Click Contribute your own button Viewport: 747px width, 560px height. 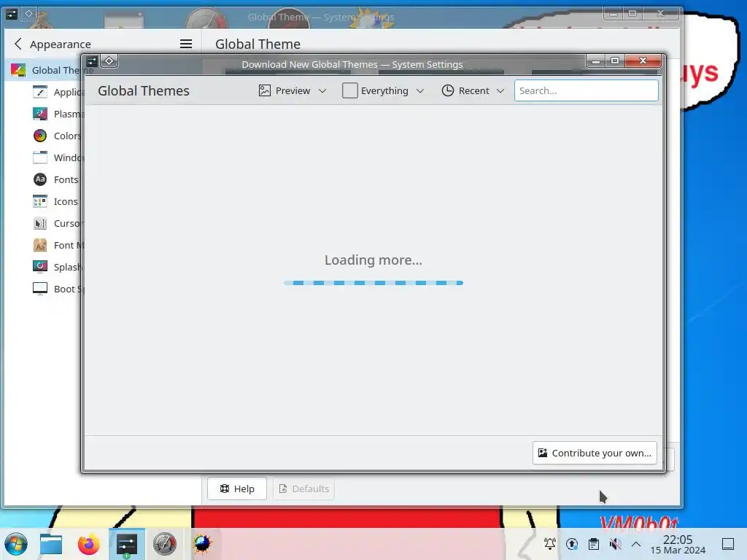pyautogui.click(x=595, y=453)
